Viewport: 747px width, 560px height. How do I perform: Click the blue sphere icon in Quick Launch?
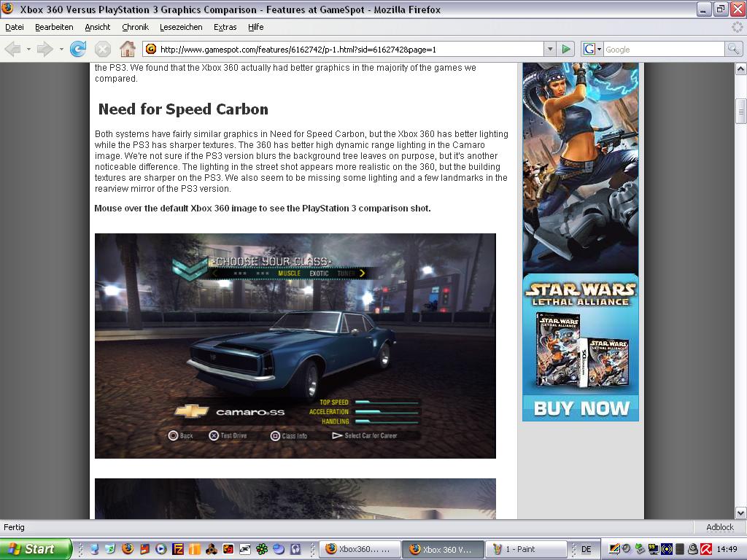[x=278, y=549]
